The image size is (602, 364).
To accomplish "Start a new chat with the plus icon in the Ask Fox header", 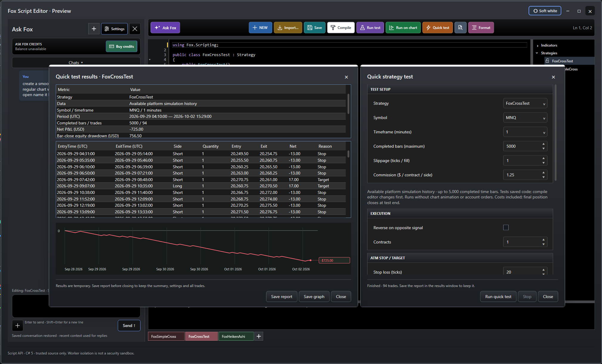I will click(x=94, y=29).
